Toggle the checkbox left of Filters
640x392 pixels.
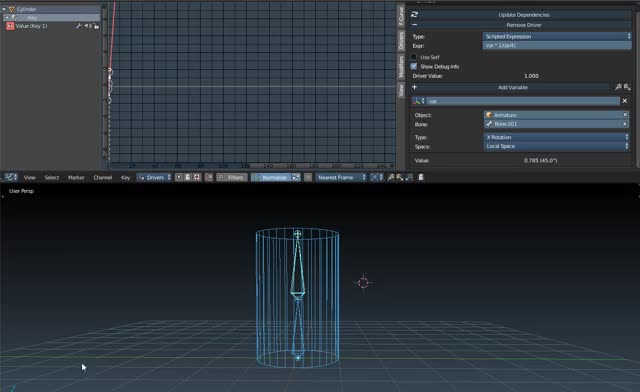(209, 177)
